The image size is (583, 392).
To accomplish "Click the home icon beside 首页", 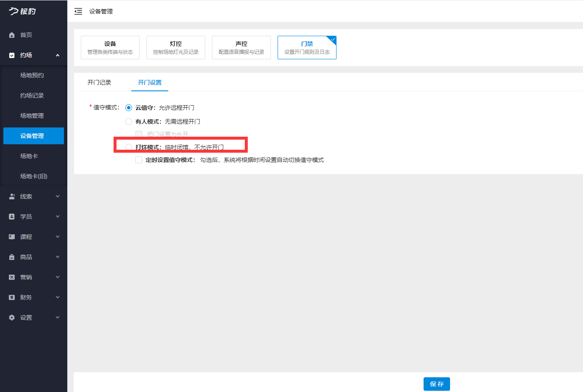I will pos(12,35).
